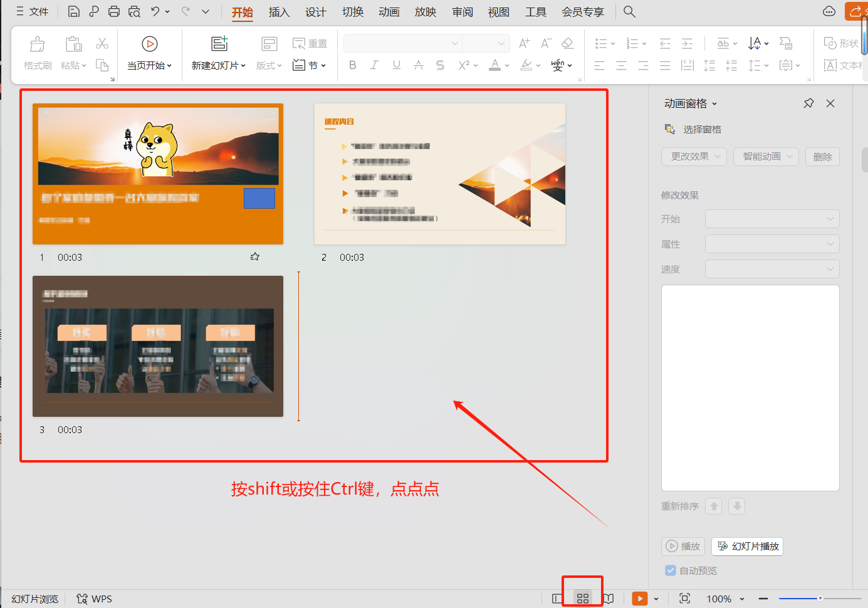868x608 pixels.
Task: Switch to slide sorter view icon
Action: click(x=583, y=599)
